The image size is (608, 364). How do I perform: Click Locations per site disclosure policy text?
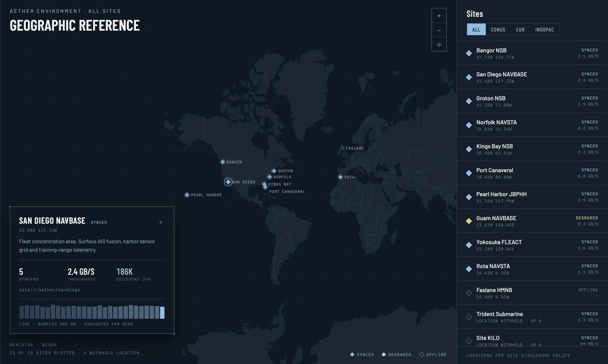tap(518, 356)
